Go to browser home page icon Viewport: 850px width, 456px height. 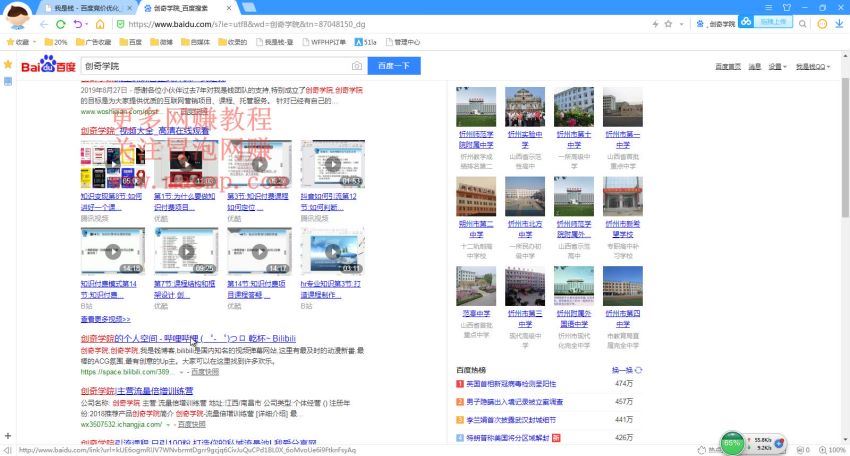click(100, 24)
